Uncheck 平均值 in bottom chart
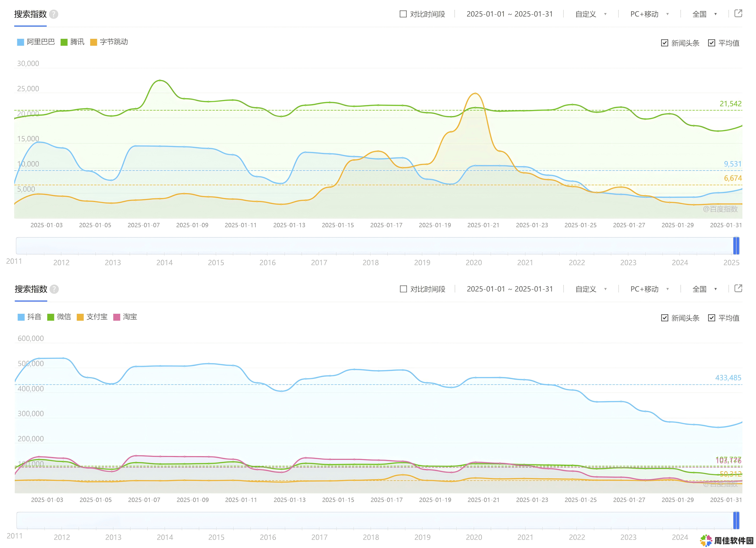 tap(712, 318)
